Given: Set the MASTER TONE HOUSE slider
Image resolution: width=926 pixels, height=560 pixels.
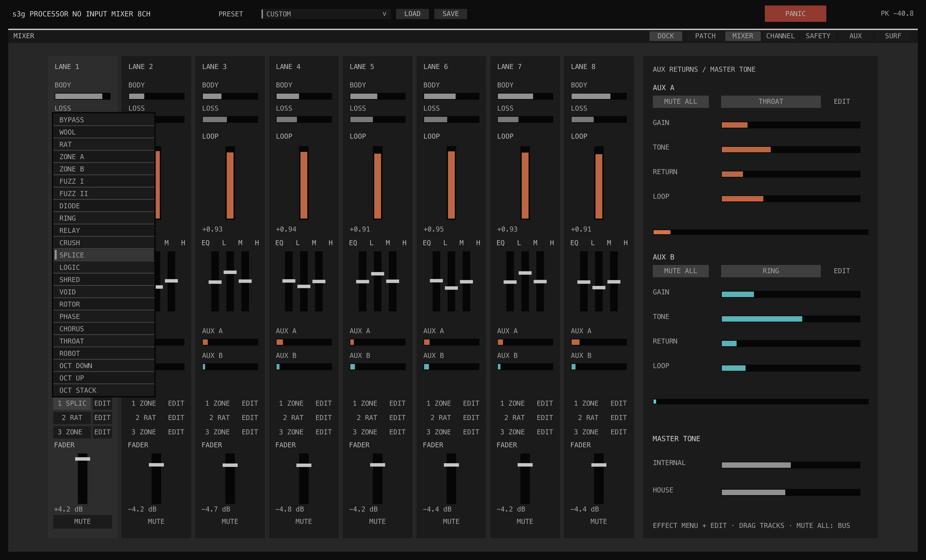Looking at the screenshot, I should [x=791, y=492].
